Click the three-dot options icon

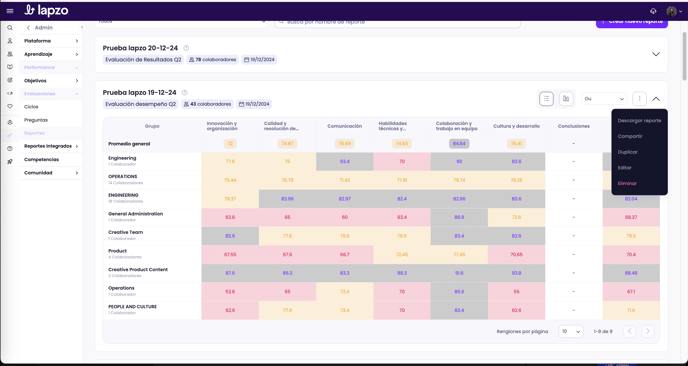(639, 99)
